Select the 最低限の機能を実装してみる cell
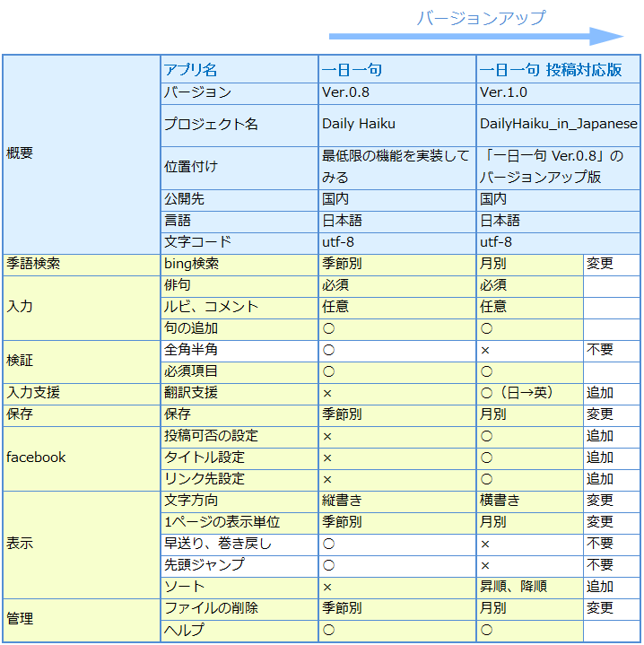Image resolution: width=644 pixels, height=645 pixels. [x=396, y=168]
